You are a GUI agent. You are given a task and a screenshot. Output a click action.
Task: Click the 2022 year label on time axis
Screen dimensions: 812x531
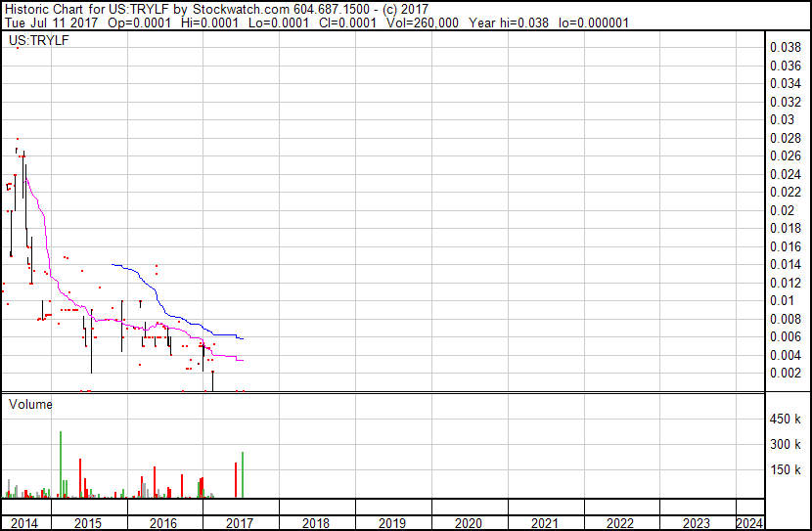tap(620, 523)
